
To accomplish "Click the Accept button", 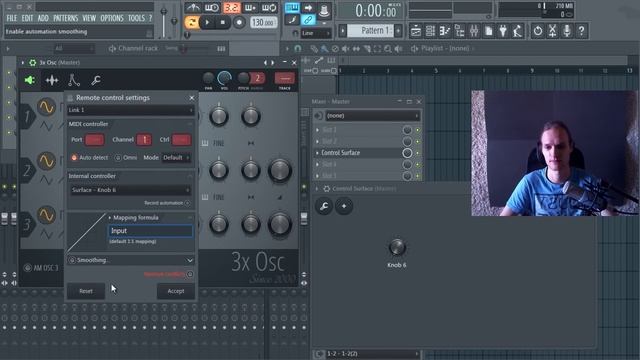I will click(176, 291).
